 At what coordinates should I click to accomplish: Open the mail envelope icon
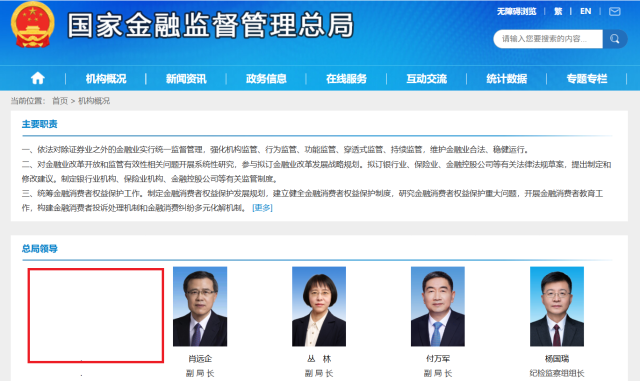tap(614, 11)
